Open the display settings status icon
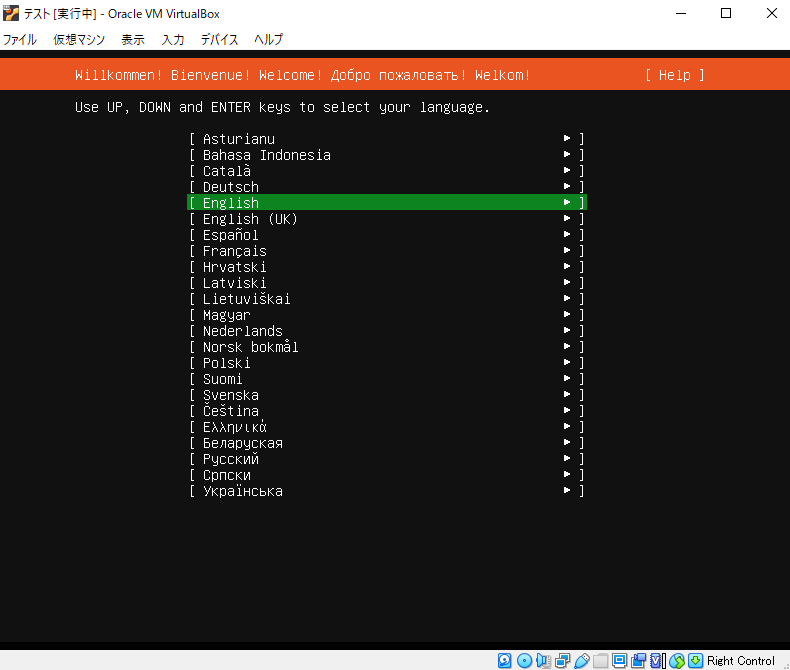790x670 pixels. (620, 660)
